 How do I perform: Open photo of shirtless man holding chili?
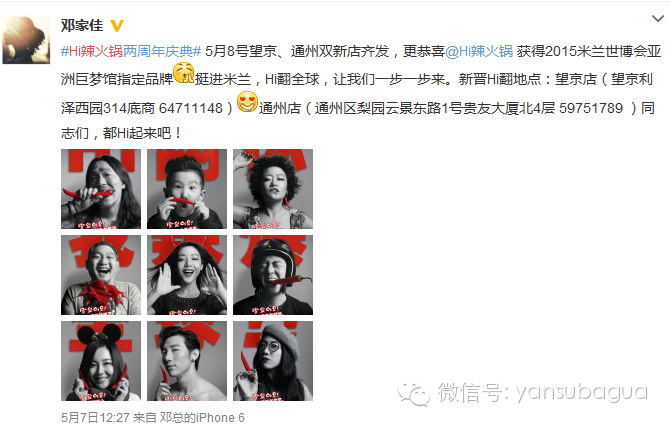coord(187,361)
